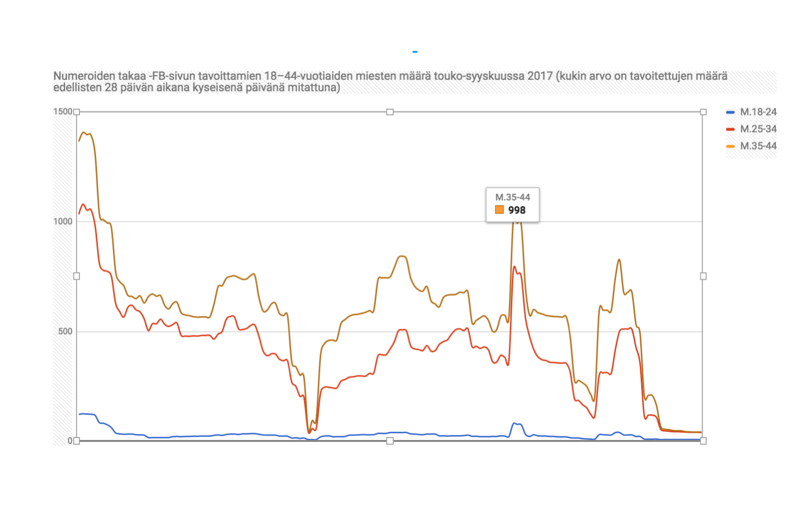Click the orange M.35-44 legend marker
This screenshot has height=505, width=812.
[730, 146]
